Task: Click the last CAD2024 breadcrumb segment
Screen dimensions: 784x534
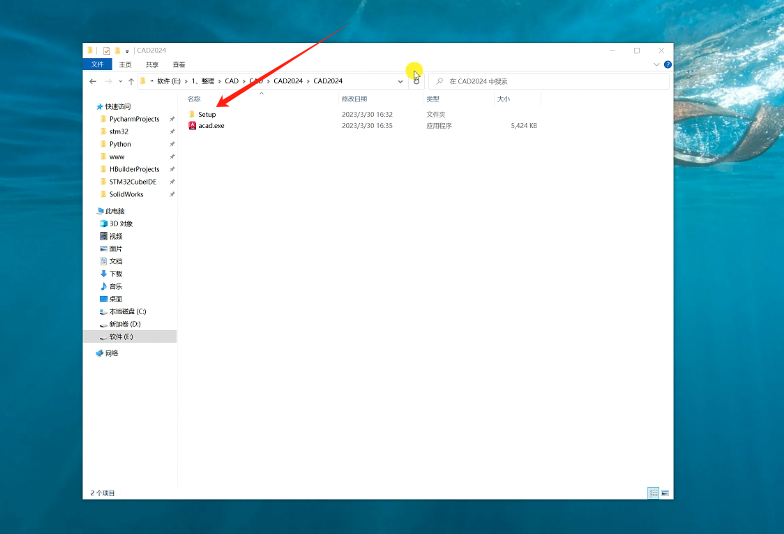Action: coord(328,81)
